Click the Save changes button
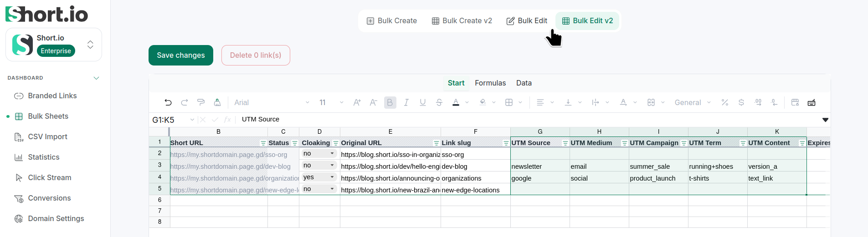Image resolution: width=868 pixels, height=237 pixels. tap(181, 55)
